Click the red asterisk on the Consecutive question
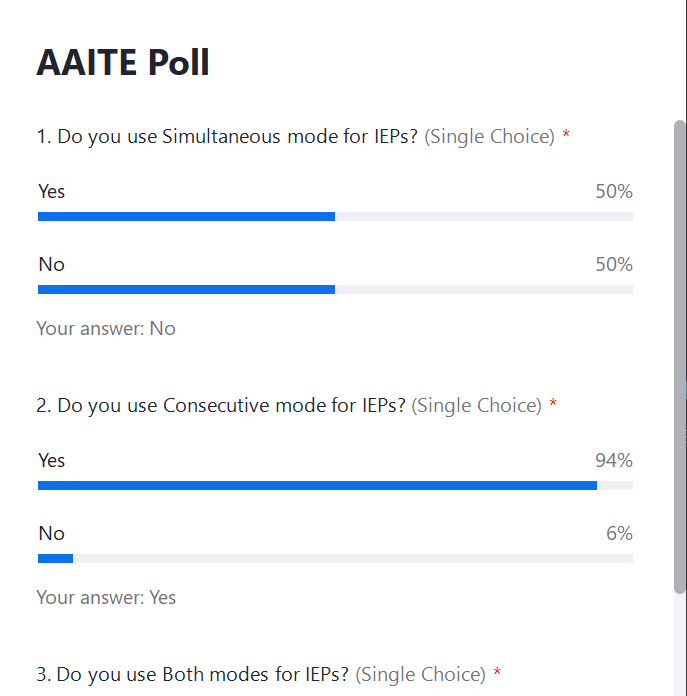 [553, 405]
